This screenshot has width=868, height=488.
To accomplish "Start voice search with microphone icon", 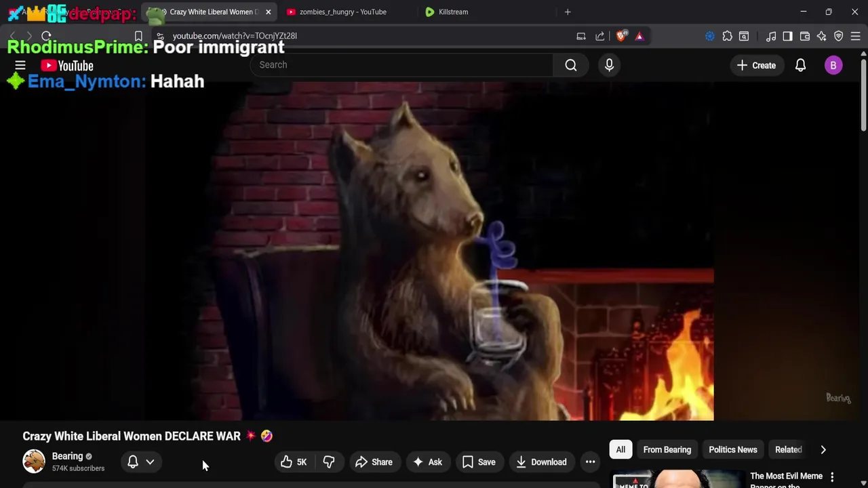I will point(609,65).
